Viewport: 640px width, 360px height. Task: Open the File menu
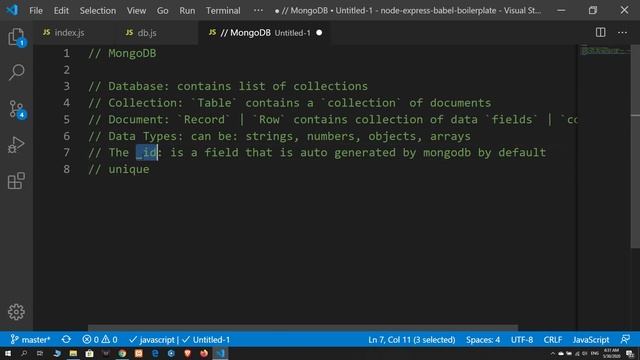click(36, 11)
